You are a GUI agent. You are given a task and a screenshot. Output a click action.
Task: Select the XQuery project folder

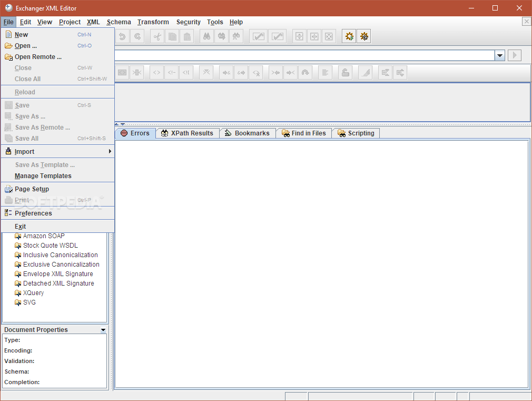tap(33, 292)
